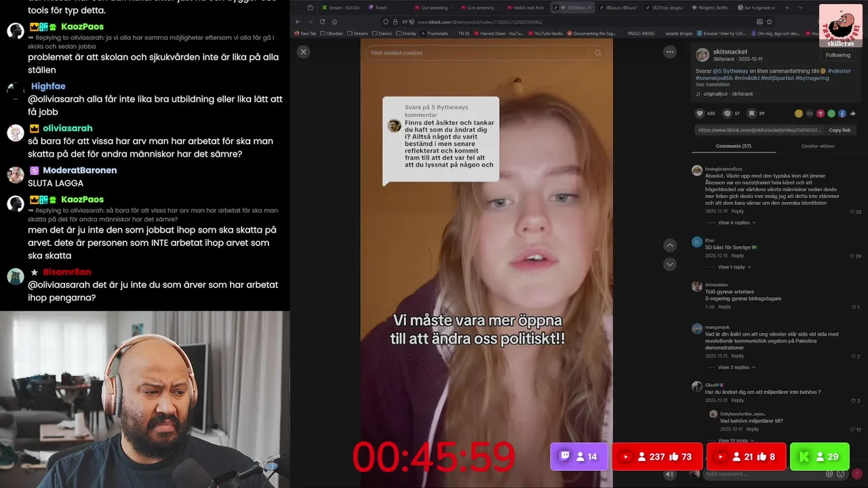
Task: Reply to Elias's comment
Action: click(738, 401)
